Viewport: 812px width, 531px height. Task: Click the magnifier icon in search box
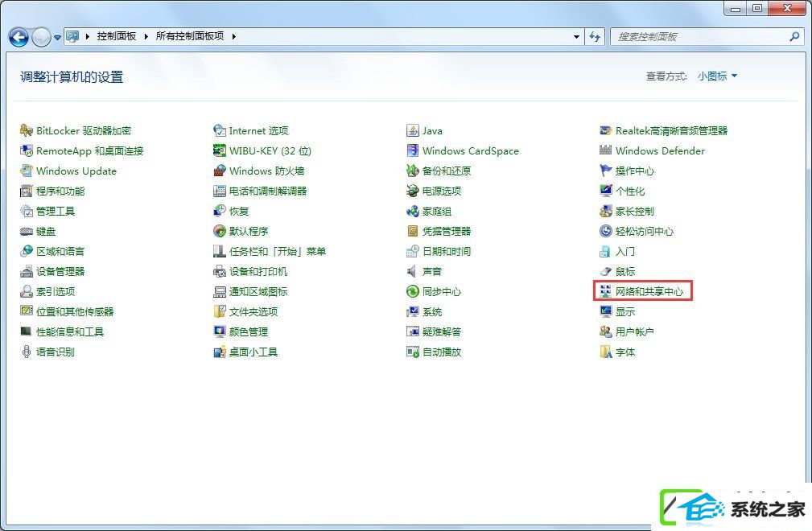pyautogui.click(x=794, y=37)
